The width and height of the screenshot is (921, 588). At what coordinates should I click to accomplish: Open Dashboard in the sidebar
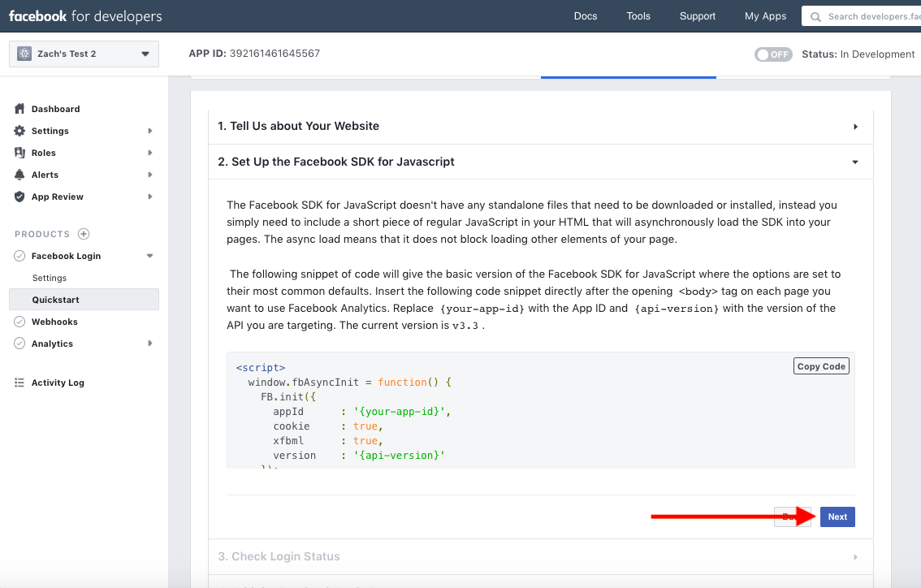pos(55,109)
